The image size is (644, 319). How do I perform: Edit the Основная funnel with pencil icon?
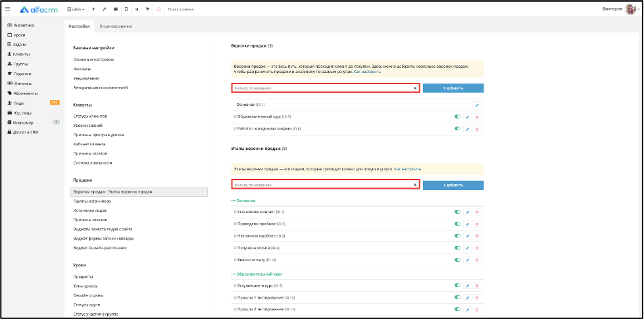[477, 105]
